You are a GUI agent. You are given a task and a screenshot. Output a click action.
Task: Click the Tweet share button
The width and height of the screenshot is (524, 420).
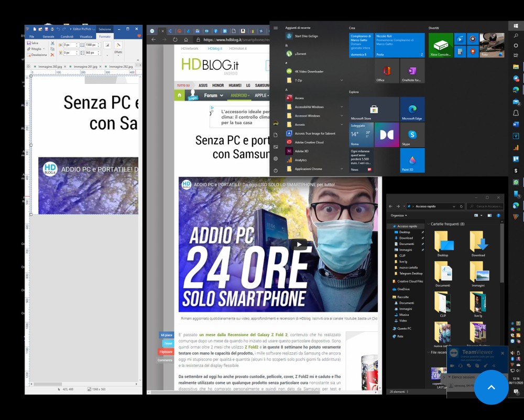[x=167, y=343]
